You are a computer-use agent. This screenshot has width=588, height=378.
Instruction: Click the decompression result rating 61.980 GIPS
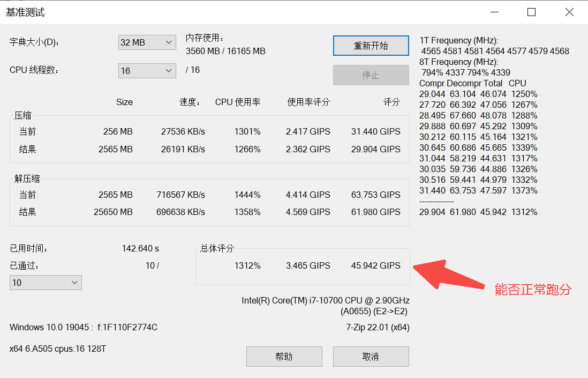376,212
